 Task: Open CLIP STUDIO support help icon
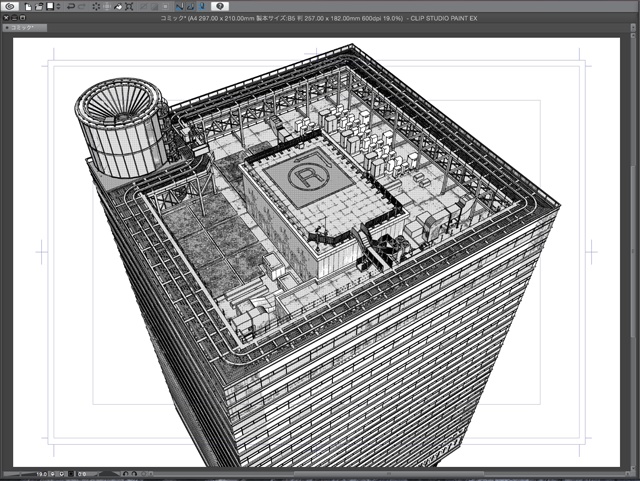(x=220, y=6)
